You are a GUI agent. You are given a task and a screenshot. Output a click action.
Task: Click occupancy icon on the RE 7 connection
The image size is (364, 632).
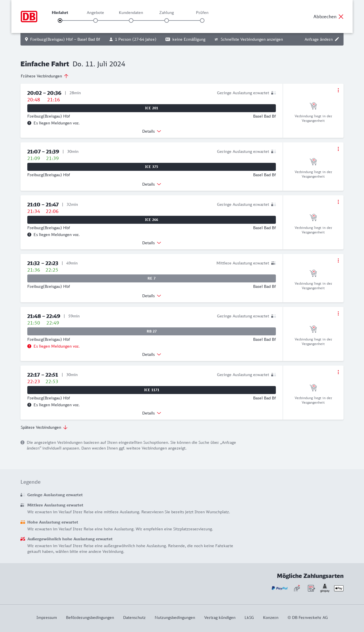tap(274, 263)
